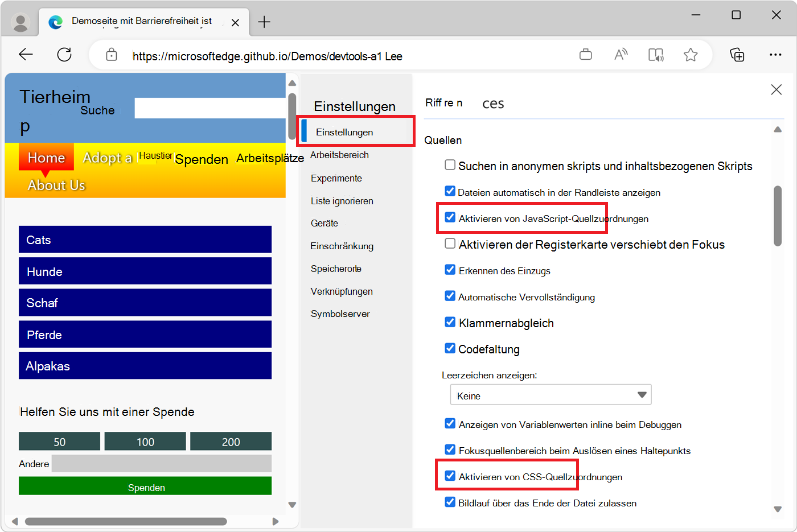
Task: Add page to favorites with the star
Action: tap(691, 54)
